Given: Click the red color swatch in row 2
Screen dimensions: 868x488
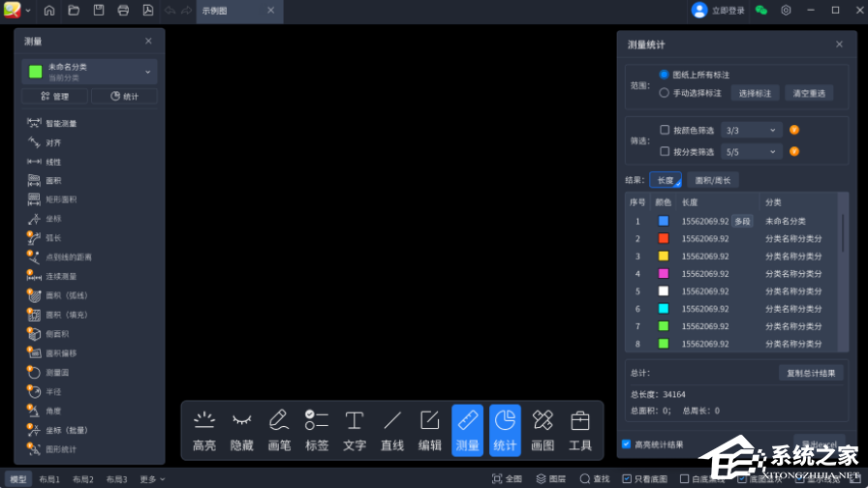Looking at the screenshot, I should click(x=664, y=238).
